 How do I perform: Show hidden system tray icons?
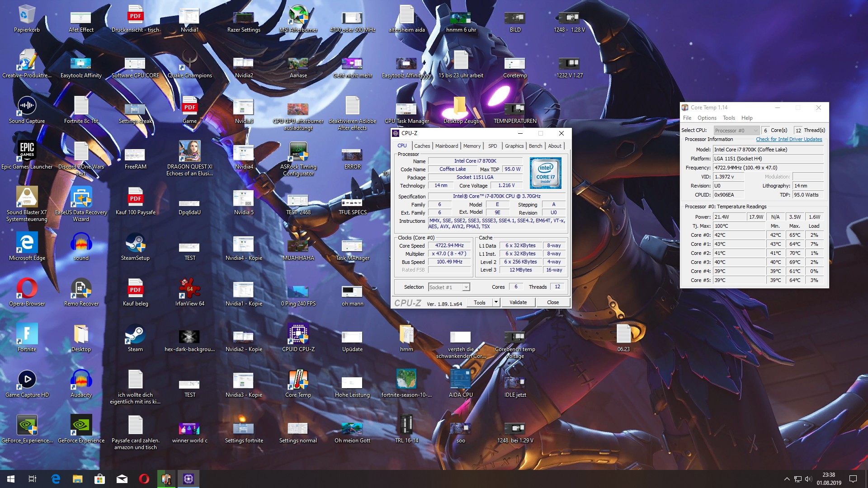[x=787, y=479]
